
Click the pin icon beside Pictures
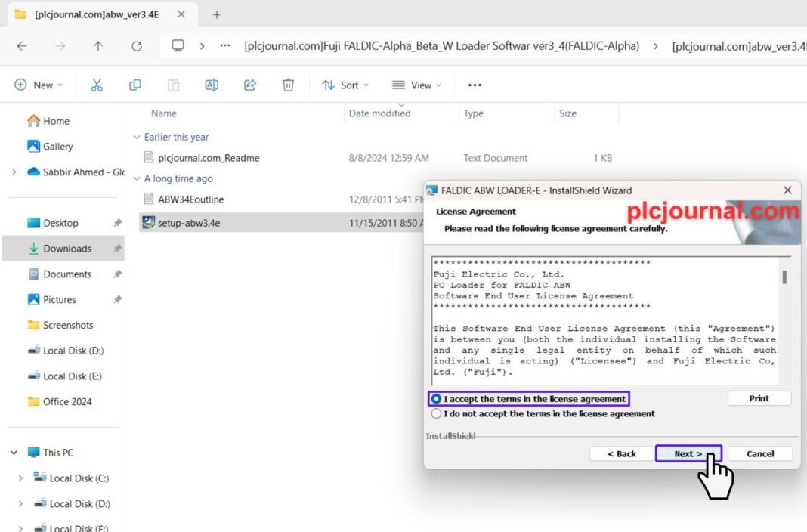click(x=117, y=299)
